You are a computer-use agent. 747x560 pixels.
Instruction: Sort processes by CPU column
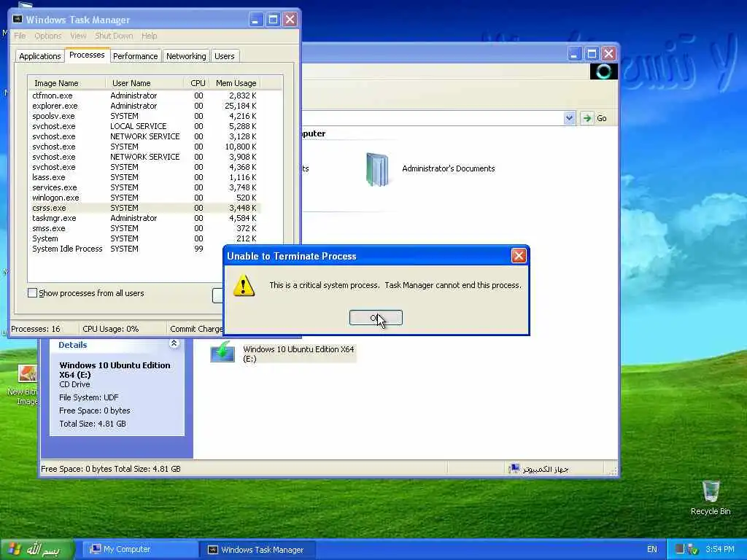click(x=197, y=83)
